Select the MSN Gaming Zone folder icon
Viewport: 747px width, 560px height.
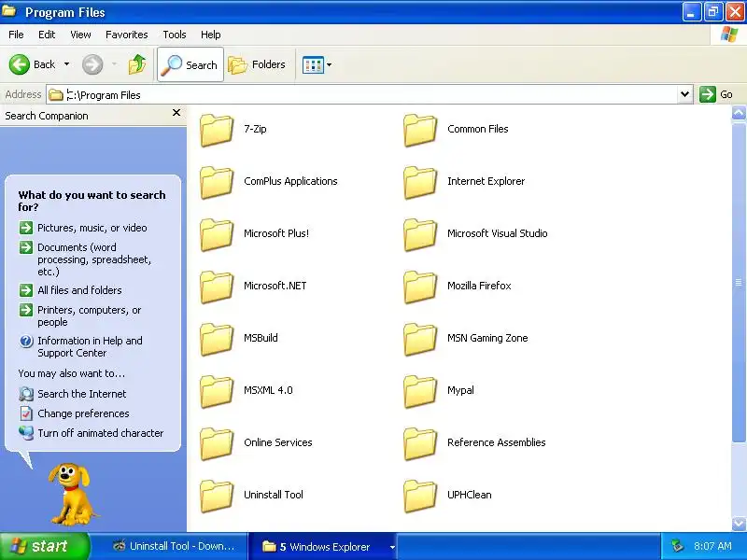click(420, 340)
